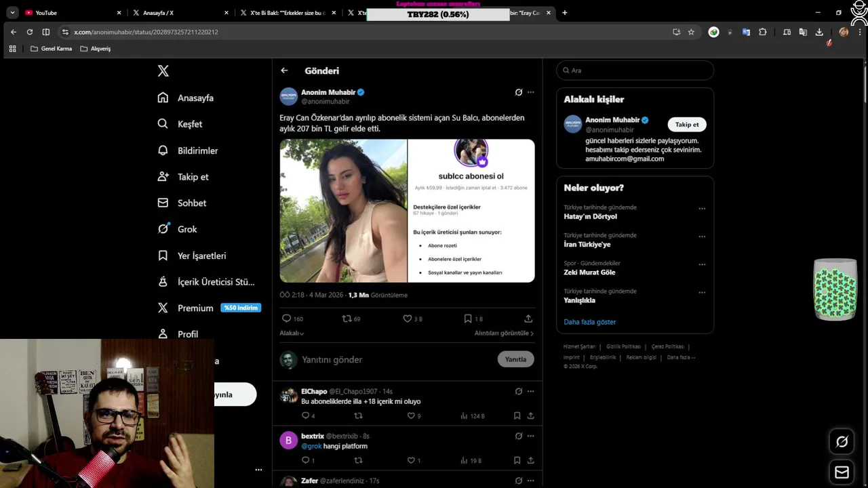Open options for Hatay'ın Dörtyol trend
This screenshot has width=868, height=488.
(x=702, y=209)
